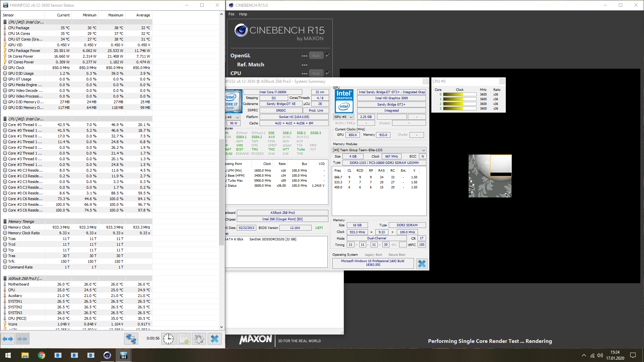Screen dimensions: 644x362
Task: Open the Cinebench File menu
Action: click(231, 14)
